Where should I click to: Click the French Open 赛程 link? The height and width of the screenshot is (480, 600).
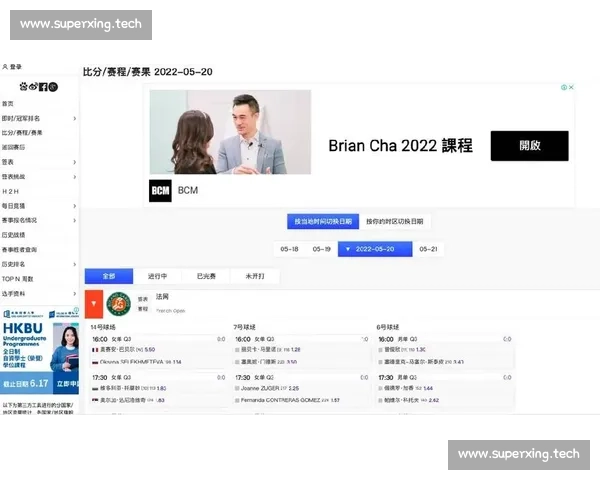pos(143,309)
